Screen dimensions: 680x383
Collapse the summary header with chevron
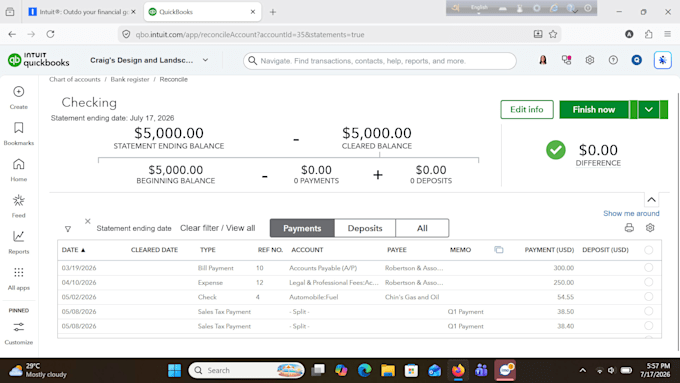click(651, 200)
